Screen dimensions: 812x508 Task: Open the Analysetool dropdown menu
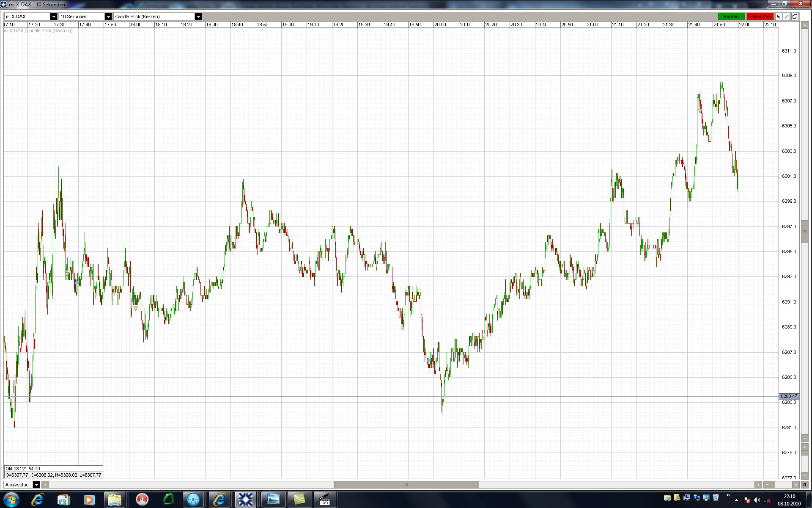pos(36,485)
